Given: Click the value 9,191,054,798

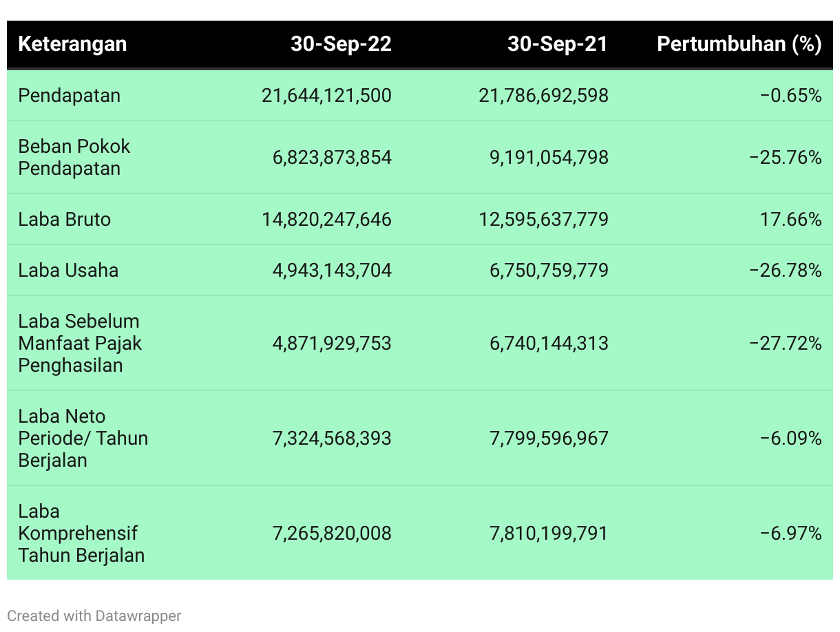Looking at the screenshot, I should pos(549,157).
